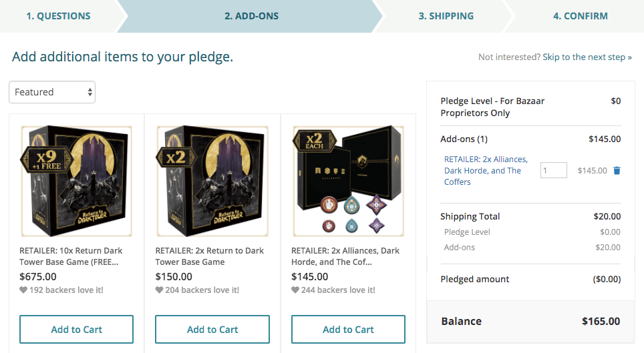Click heart icon beside 204 backers
This screenshot has height=353, width=644.
tap(160, 290)
